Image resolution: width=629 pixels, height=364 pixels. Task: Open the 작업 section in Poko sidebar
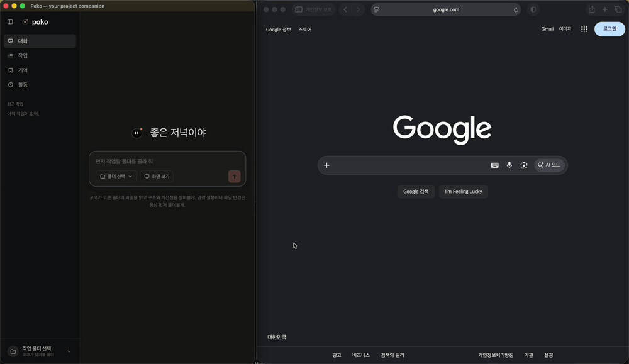click(x=40, y=56)
